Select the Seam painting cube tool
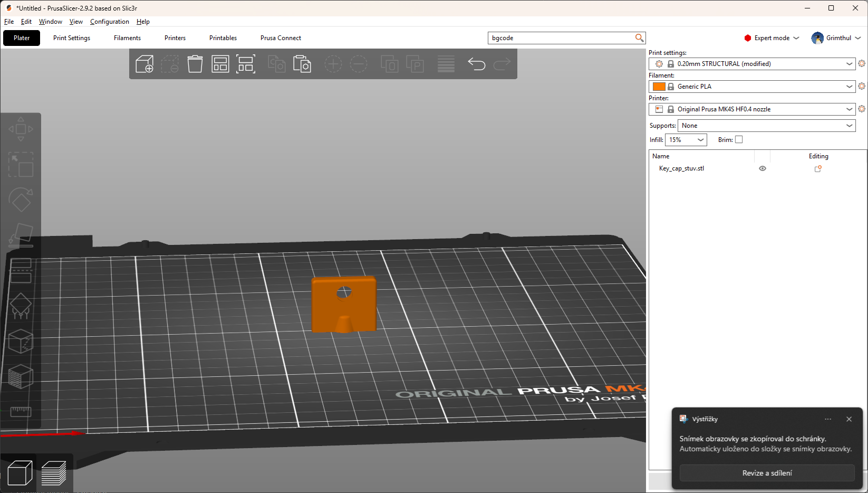 tap(21, 342)
